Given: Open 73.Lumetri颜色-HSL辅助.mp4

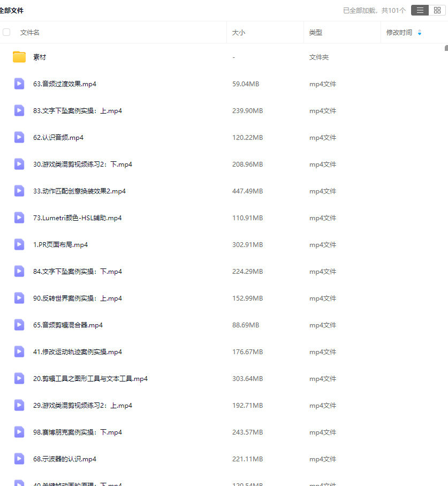Looking at the screenshot, I should pyautogui.click(x=77, y=218).
